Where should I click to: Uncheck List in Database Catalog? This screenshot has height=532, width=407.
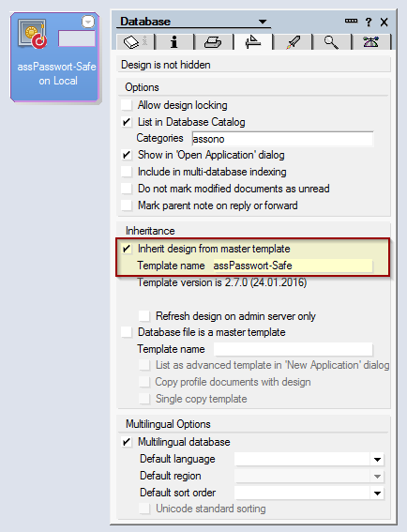pos(127,122)
